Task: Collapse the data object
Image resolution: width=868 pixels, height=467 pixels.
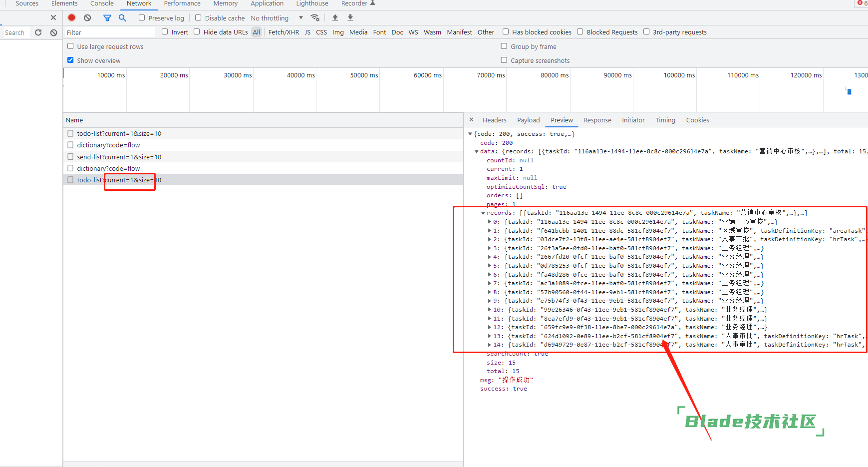Action: point(477,151)
